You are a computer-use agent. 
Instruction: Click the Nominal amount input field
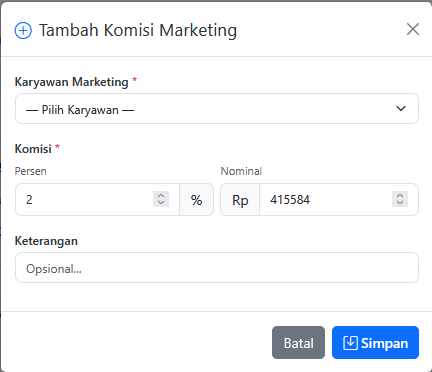[339, 200]
